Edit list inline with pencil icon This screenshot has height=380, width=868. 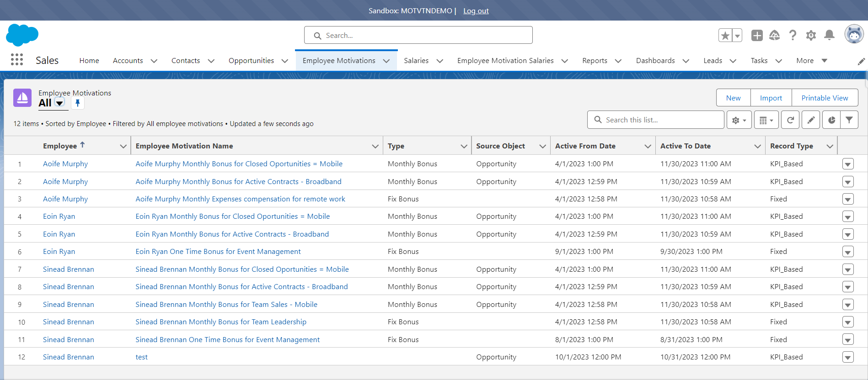(x=811, y=120)
